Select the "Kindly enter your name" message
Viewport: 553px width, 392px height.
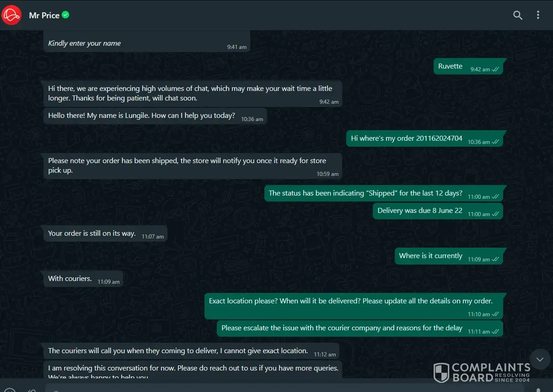(x=85, y=43)
